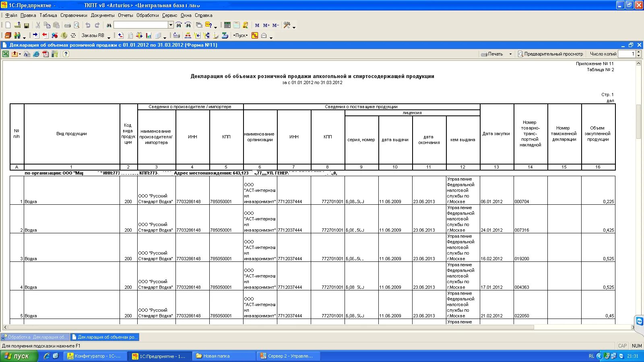Click the calculator icon in the toolbar
The height and width of the screenshot is (362, 644).
(227, 25)
